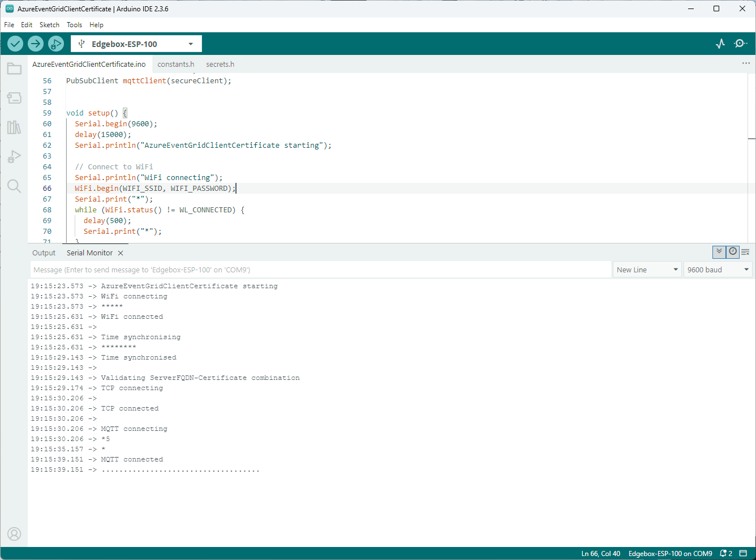Open the New Line ending dropdown
Image resolution: width=756 pixels, height=560 pixels.
647,270
